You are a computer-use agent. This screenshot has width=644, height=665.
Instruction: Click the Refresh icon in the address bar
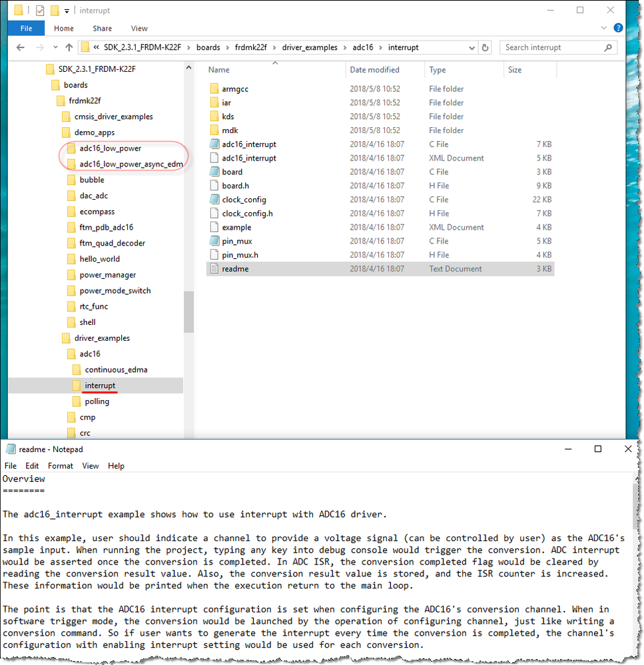coord(485,47)
